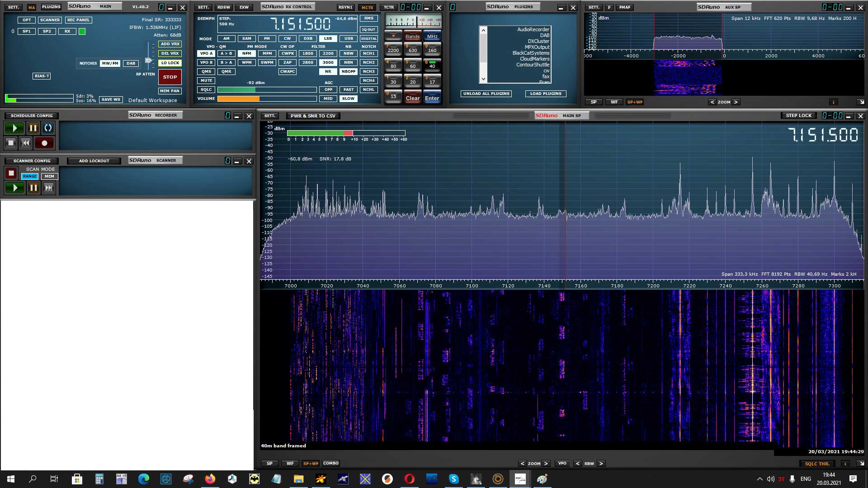The height and width of the screenshot is (488, 868).
Task: Pause the recorder playback
Action: [33, 128]
